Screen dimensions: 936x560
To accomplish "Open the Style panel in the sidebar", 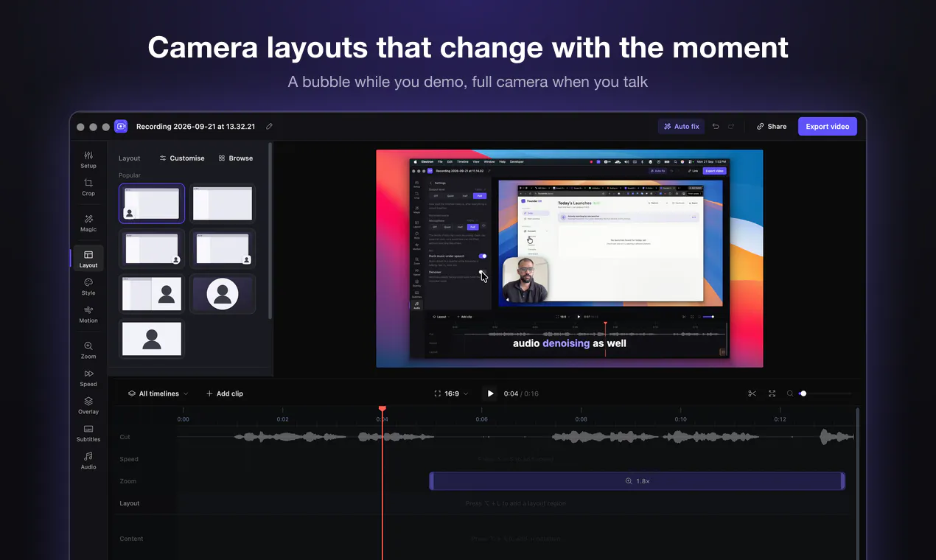I will (88, 287).
